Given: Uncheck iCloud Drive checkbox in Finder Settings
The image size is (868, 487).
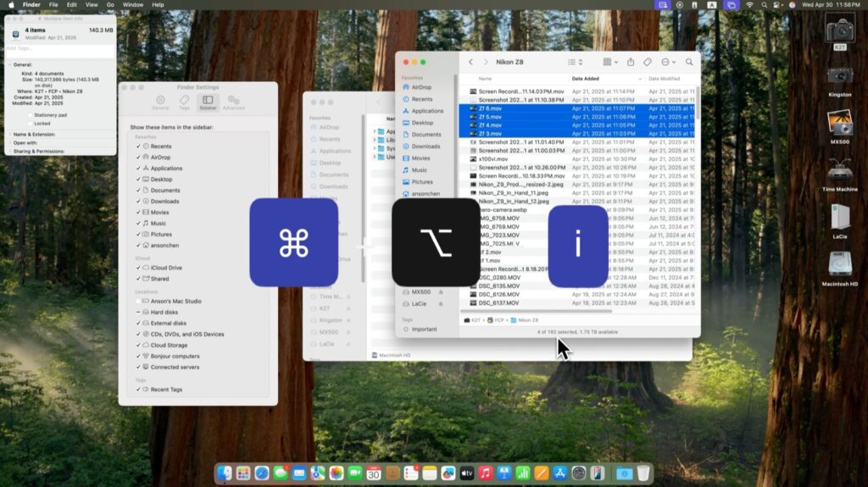Looking at the screenshot, I should 138,268.
